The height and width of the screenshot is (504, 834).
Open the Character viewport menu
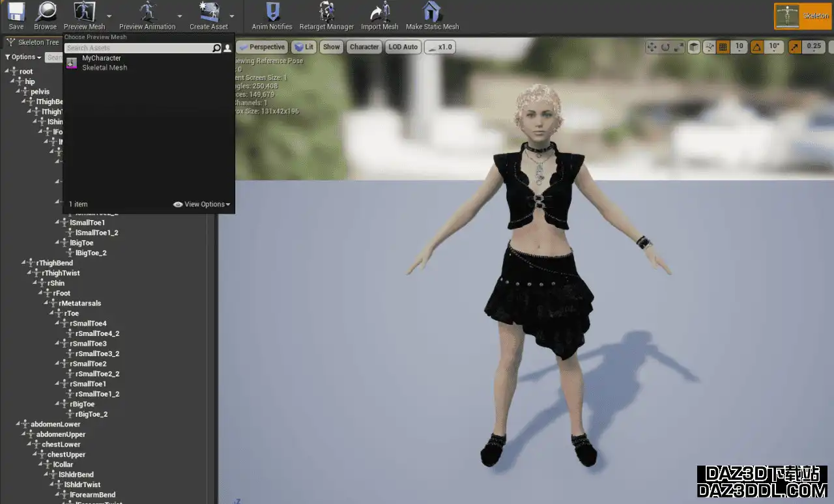point(364,47)
